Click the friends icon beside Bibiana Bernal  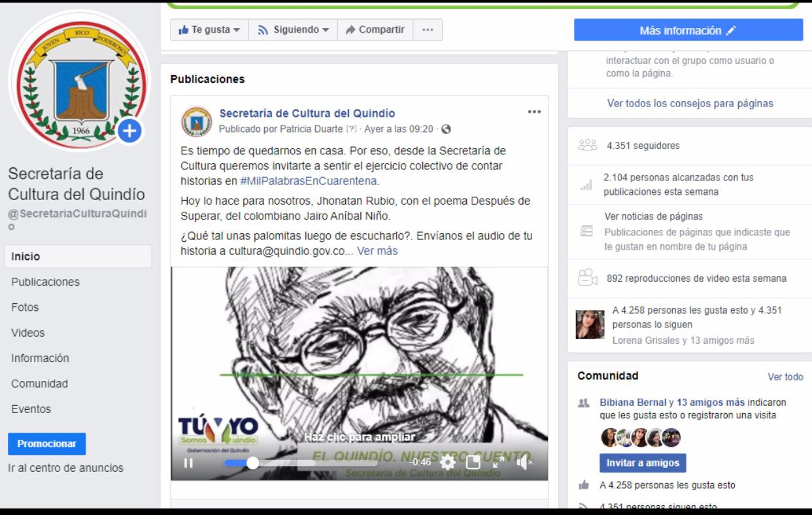pos(583,404)
